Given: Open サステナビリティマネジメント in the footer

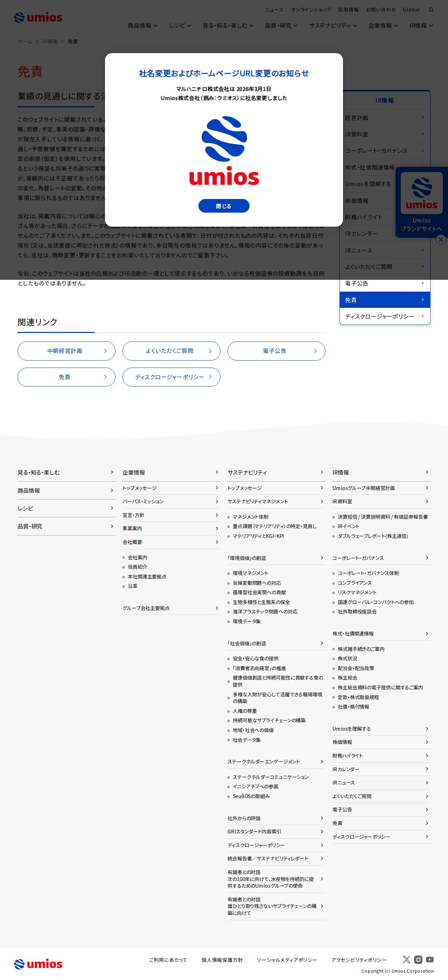Looking at the screenshot, I should (276, 502).
